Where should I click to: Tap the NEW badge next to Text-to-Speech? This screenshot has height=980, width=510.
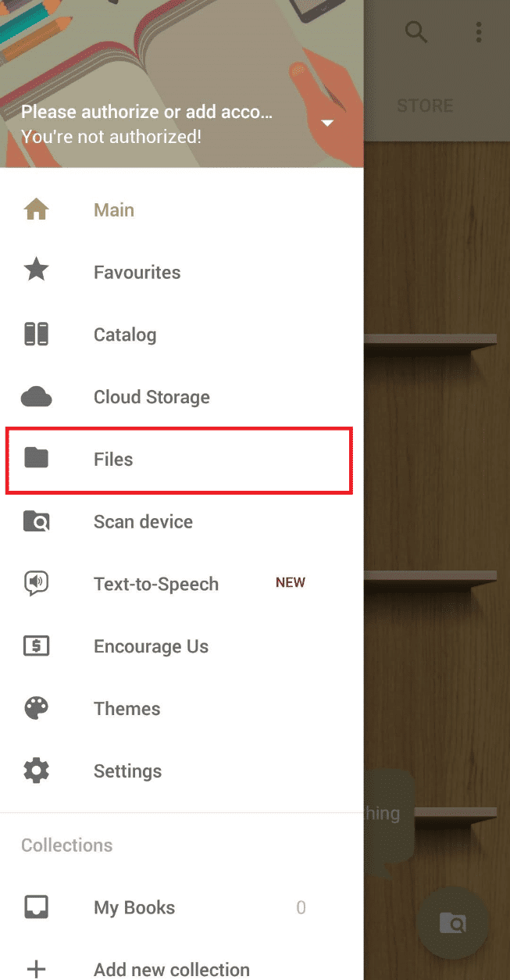[x=291, y=582]
